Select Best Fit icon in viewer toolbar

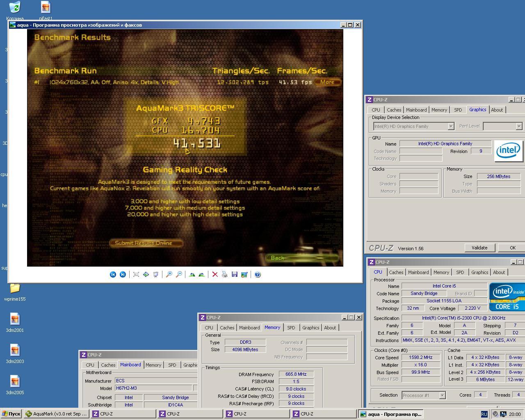[x=136, y=274]
